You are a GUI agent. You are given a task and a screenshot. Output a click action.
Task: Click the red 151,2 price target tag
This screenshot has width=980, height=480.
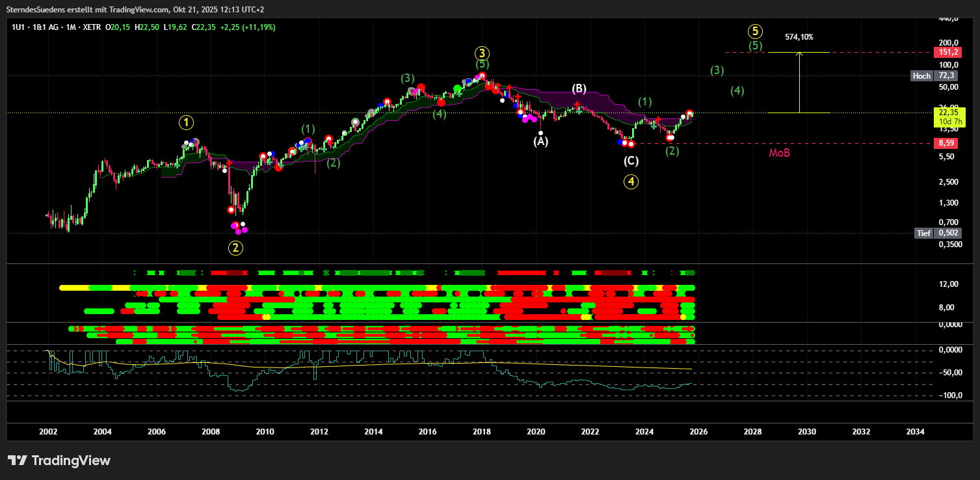click(946, 52)
